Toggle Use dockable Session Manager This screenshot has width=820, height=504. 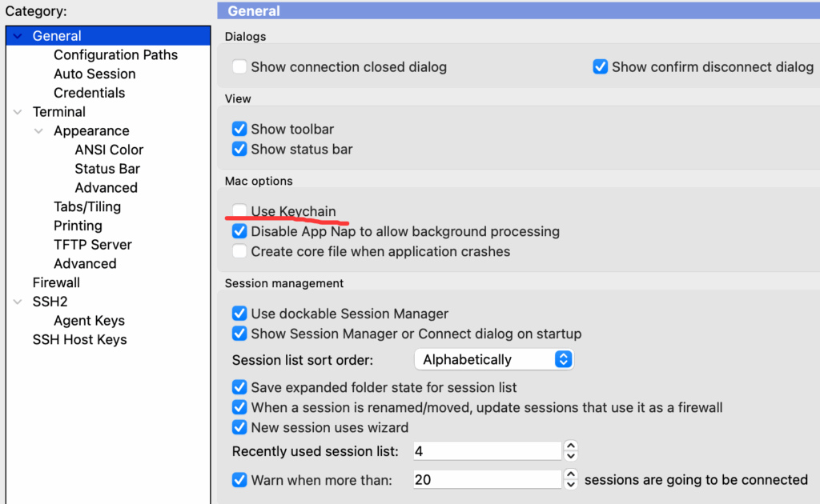click(x=239, y=314)
